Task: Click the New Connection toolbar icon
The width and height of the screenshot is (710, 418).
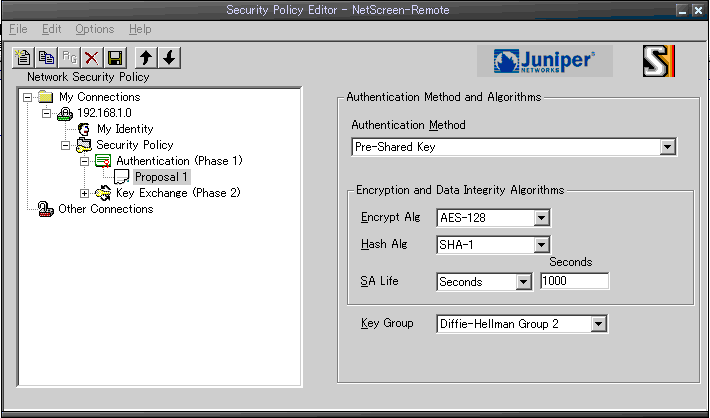Action: click(x=23, y=58)
